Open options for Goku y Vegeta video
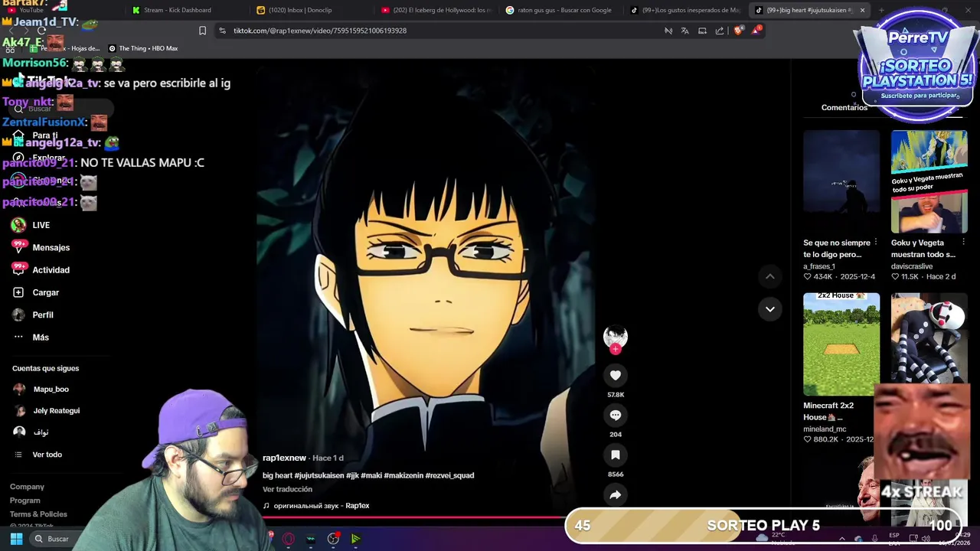This screenshot has width=980, height=551. (963, 243)
